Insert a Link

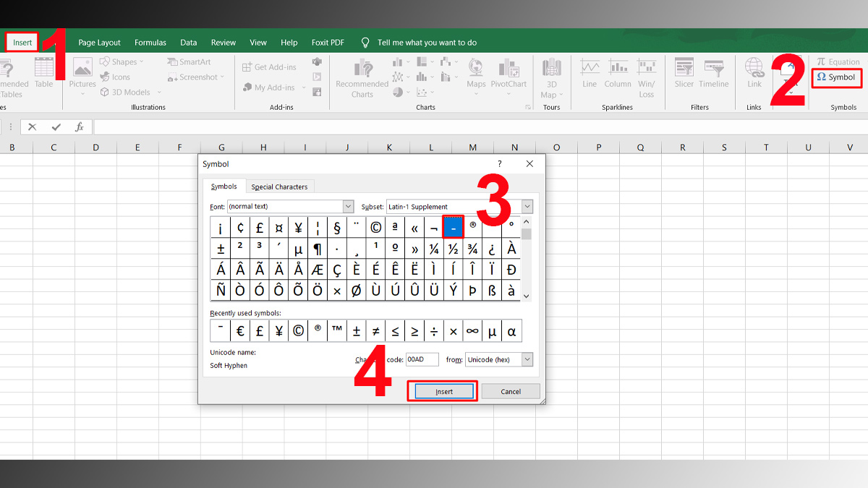pyautogui.click(x=754, y=77)
